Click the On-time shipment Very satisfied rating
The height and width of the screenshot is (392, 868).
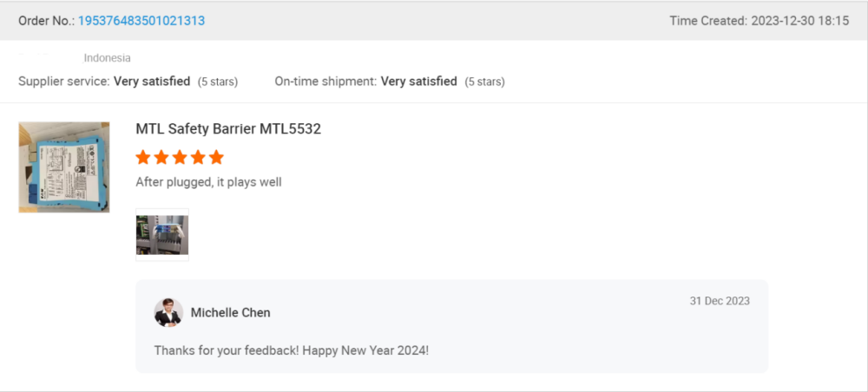418,82
